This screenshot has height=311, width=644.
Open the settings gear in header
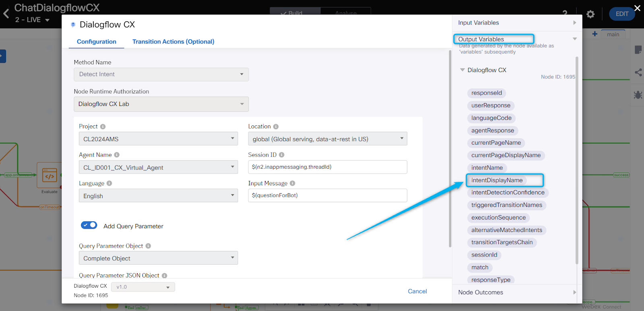[590, 14]
